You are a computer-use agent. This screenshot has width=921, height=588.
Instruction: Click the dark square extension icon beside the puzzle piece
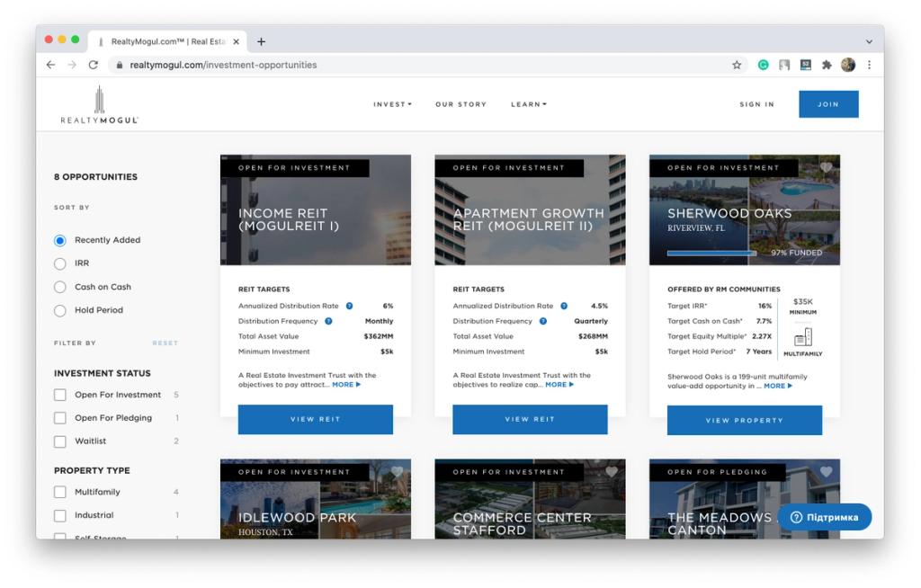tap(805, 65)
